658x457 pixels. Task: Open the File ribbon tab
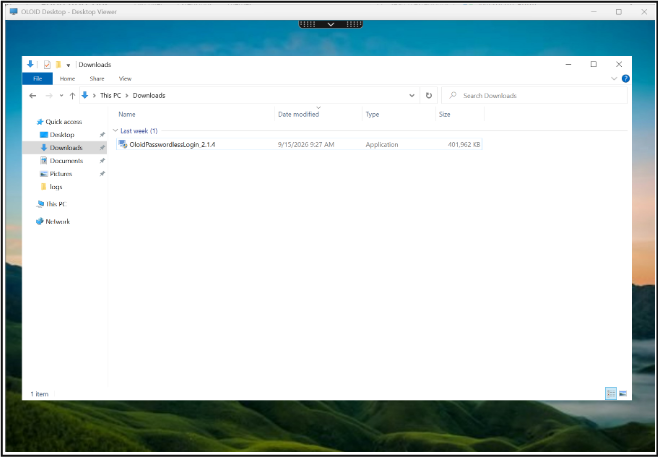click(x=37, y=78)
